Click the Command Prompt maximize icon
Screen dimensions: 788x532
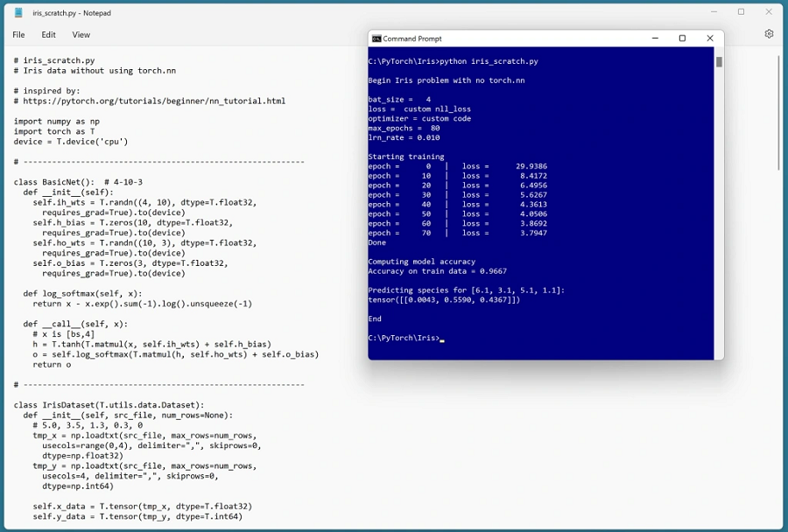tap(682, 38)
